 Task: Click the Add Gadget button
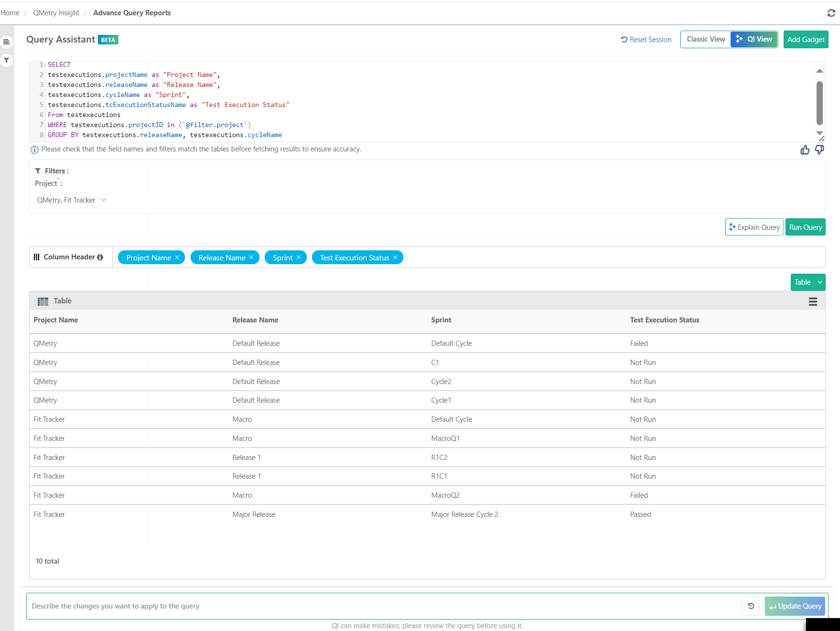[x=806, y=39]
